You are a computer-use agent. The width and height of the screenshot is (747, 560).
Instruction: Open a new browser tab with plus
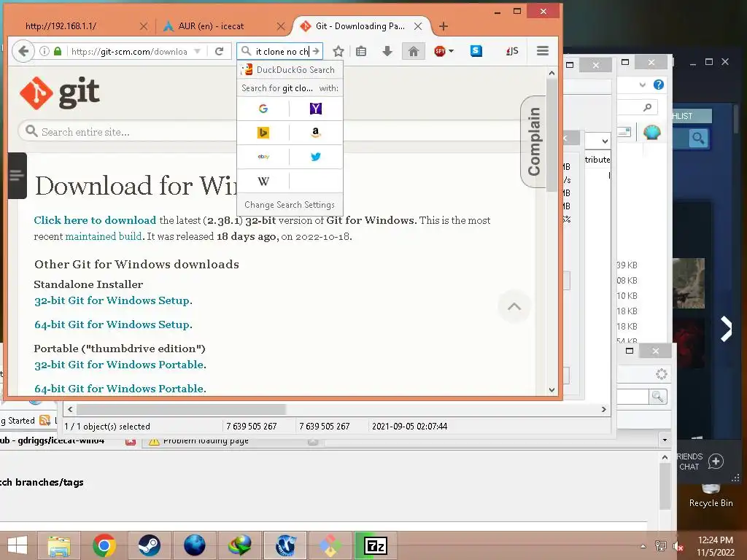(444, 26)
